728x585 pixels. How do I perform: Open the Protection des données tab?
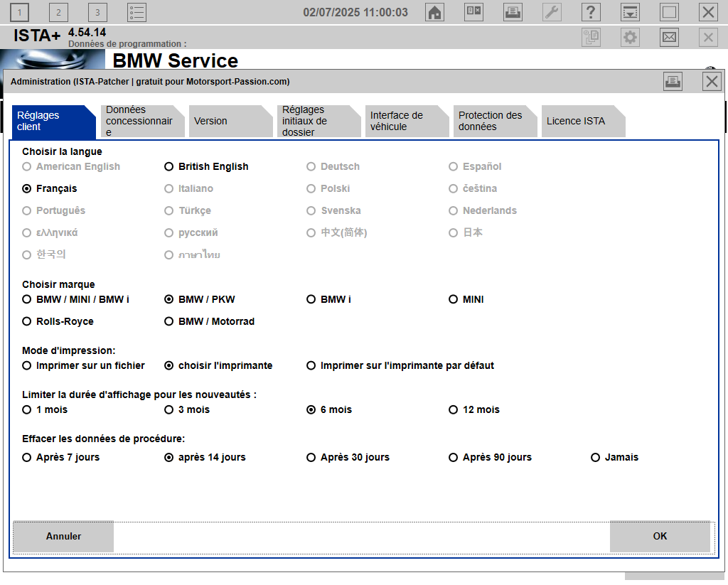[x=495, y=121]
